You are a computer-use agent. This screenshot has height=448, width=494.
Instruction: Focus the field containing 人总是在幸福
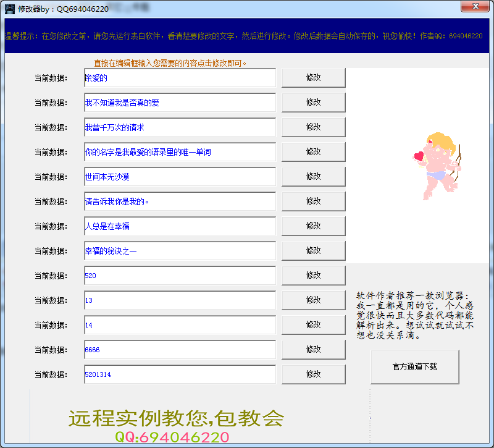pos(180,226)
